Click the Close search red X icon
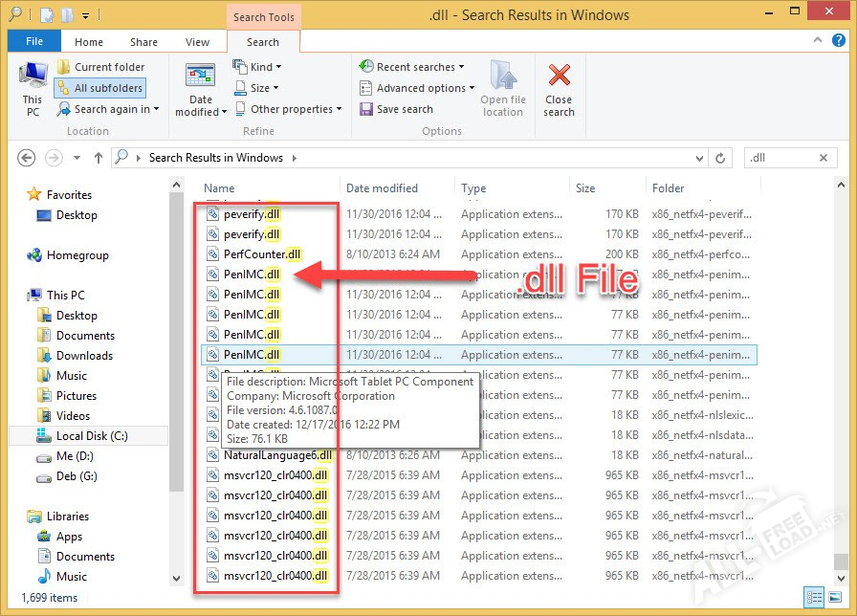 click(x=559, y=77)
